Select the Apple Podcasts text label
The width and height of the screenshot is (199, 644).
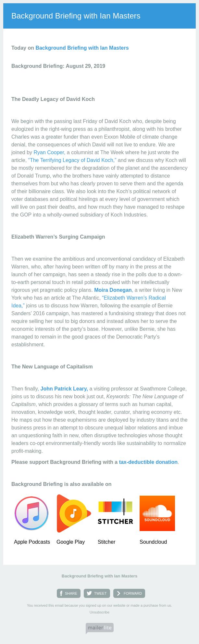point(32,542)
